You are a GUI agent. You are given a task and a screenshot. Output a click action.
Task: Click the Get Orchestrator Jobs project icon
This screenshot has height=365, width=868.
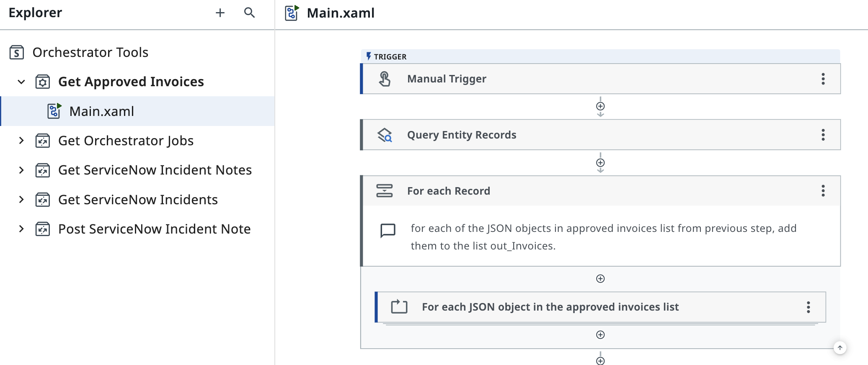coord(43,141)
